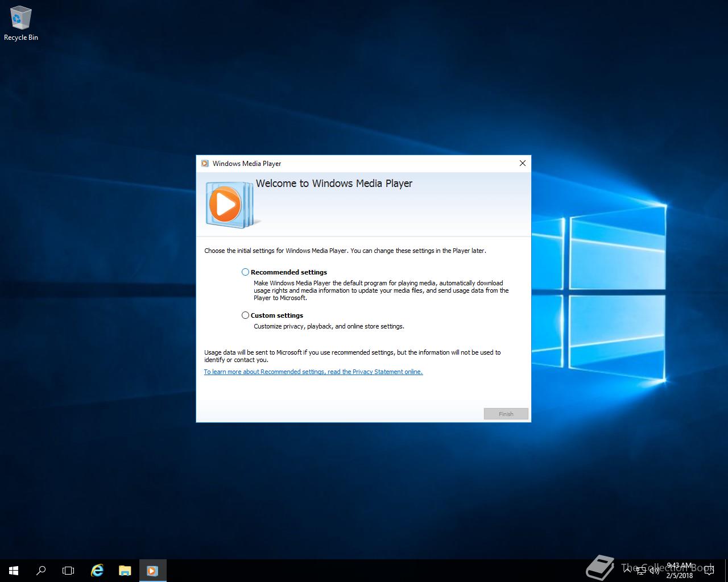Screen dimensions: 728x582
Task: Open Task View in the taskbar
Action: point(68,571)
